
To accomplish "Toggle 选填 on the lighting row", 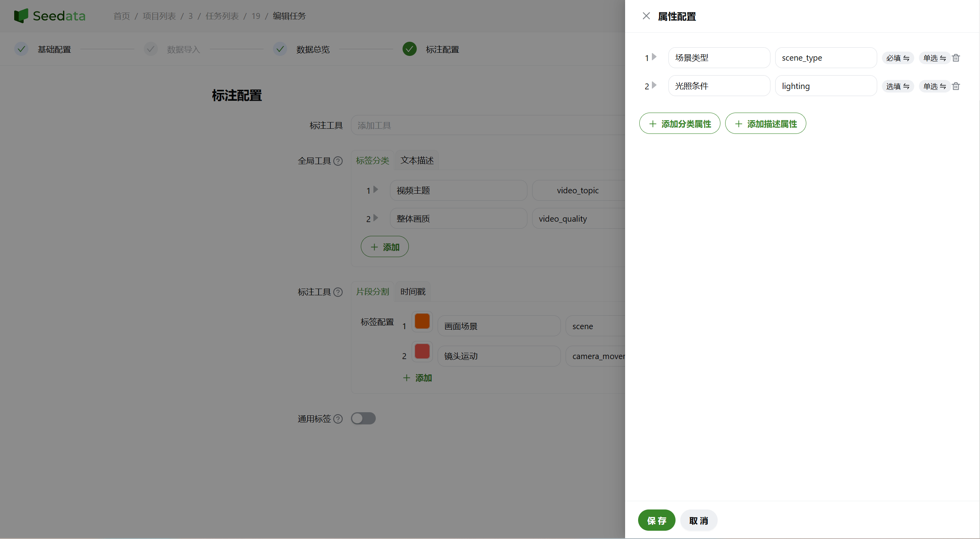I will tap(898, 86).
